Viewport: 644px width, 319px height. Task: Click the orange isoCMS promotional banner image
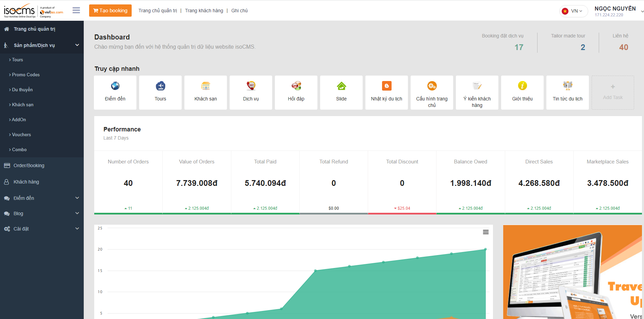pos(573,272)
